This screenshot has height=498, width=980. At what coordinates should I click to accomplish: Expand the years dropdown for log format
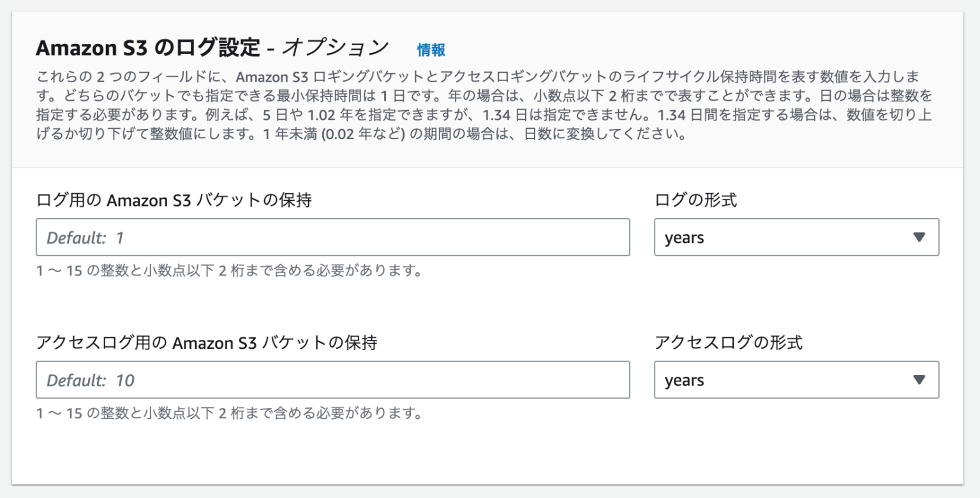click(x=796, y=237)
